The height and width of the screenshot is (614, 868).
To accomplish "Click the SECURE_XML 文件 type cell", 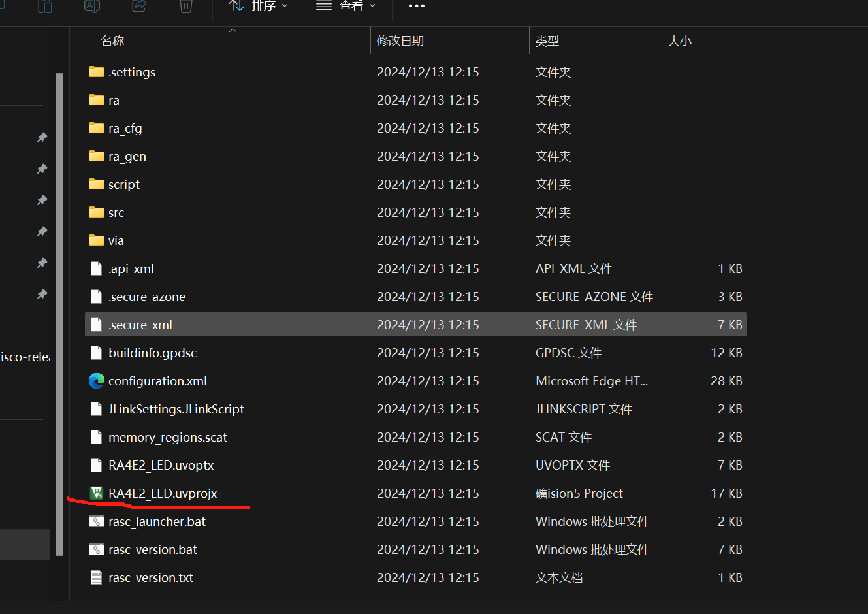I will 586,325.
